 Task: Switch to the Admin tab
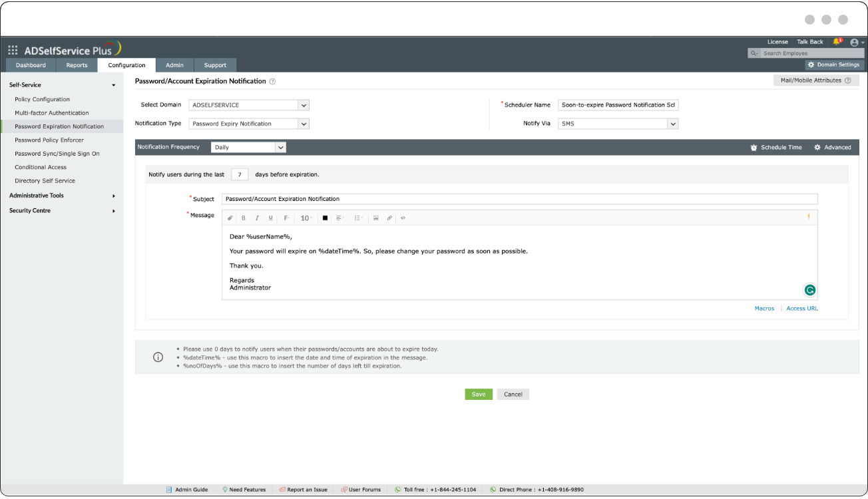click(x=174, y=65)
